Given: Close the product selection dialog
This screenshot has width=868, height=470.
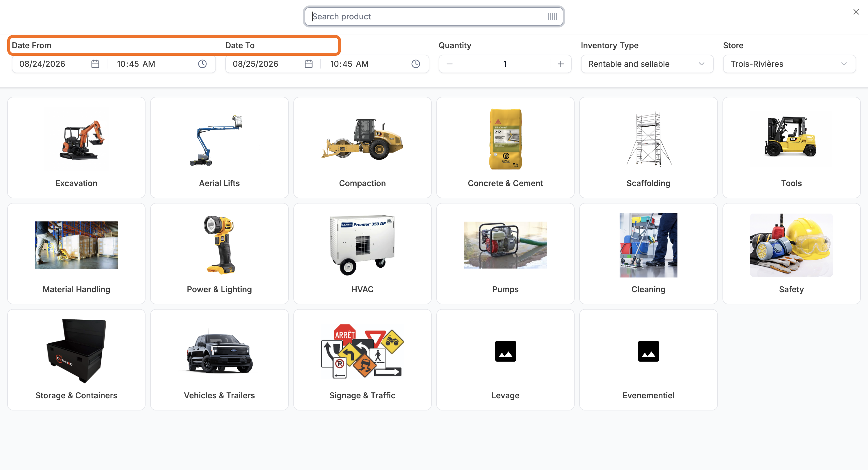Looking at the screenshot, I should point(856,12).
